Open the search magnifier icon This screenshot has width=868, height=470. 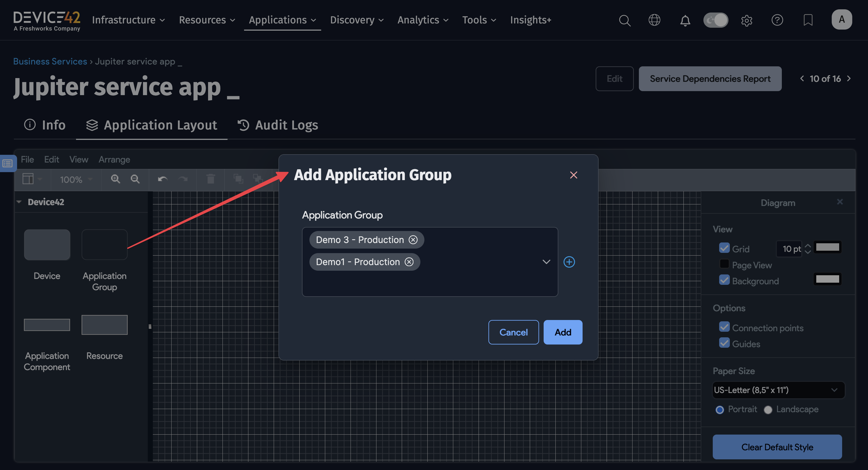(x=625, y=20)
